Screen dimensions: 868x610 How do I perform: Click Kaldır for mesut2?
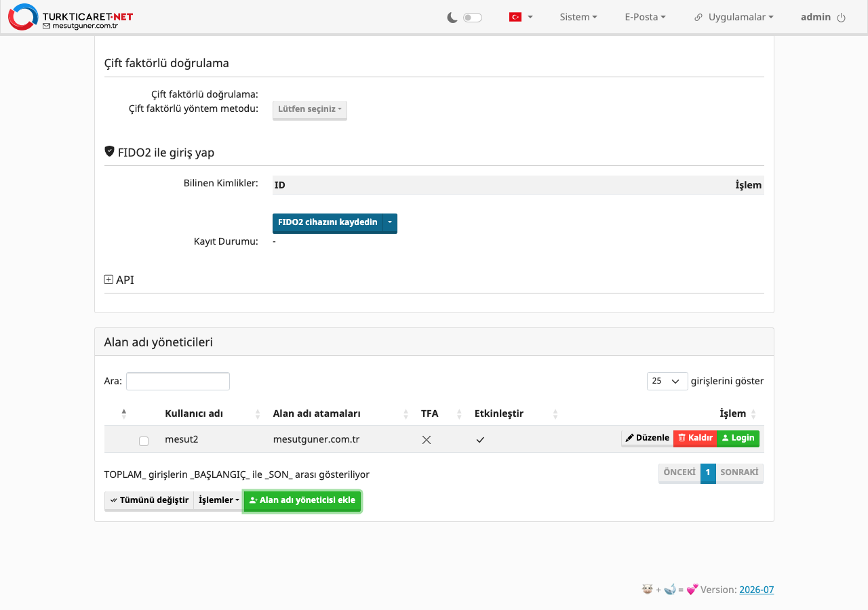(695, 438)
